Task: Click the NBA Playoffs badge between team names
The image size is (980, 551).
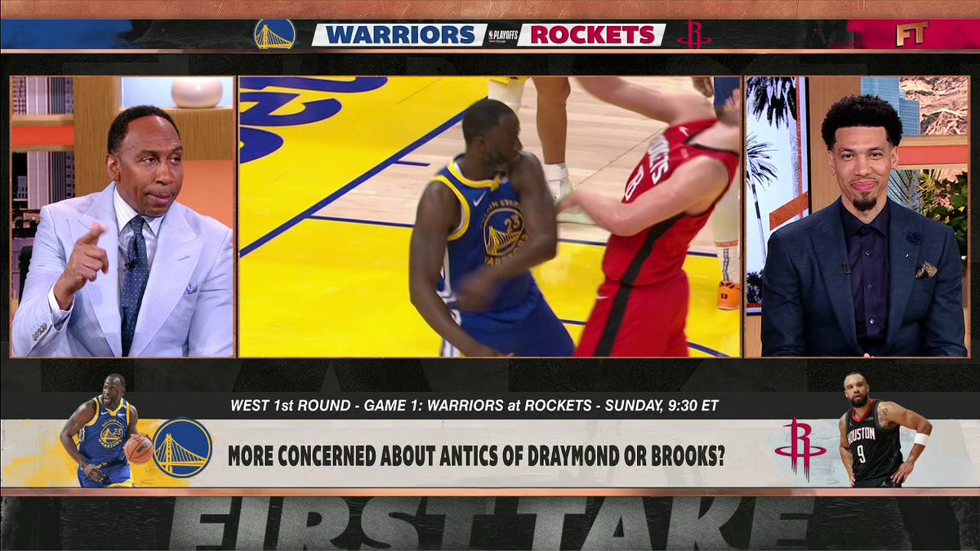Action: tap(502, 35)
